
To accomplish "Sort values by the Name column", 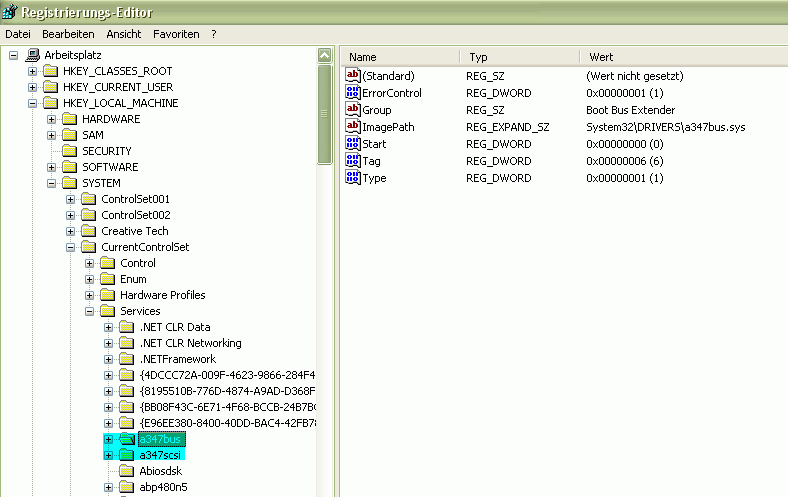I will (401, 57).
